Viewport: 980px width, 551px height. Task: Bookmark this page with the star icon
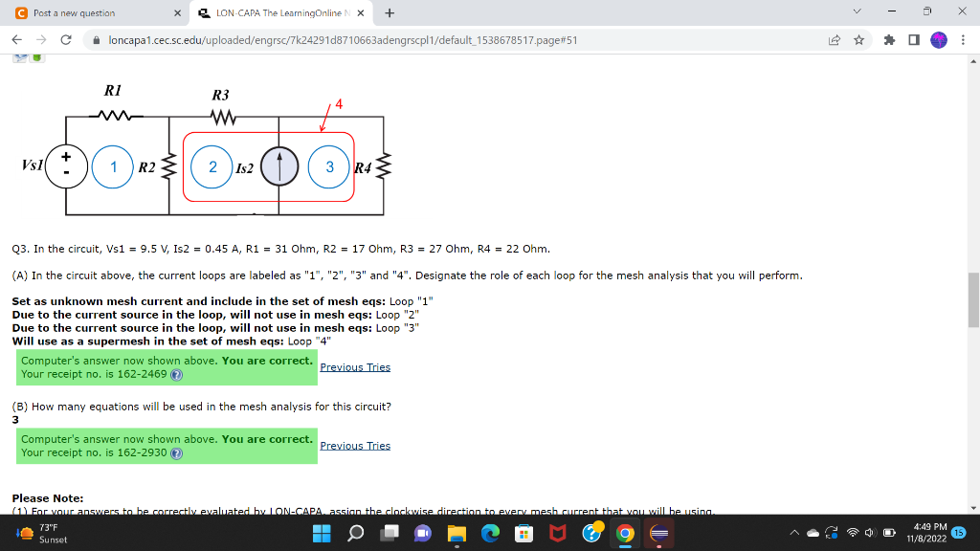pyautogui.click(x=858, y=39)
